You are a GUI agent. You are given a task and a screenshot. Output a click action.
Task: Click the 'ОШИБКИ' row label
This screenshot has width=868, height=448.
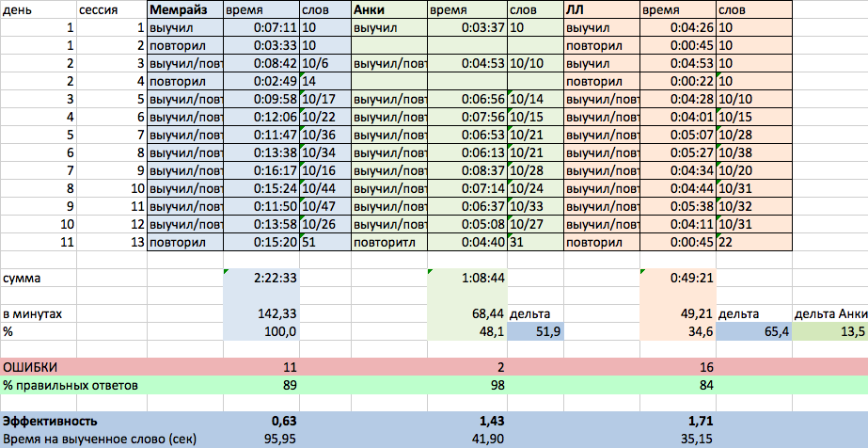pyautogui.click(x=30, y=367)
